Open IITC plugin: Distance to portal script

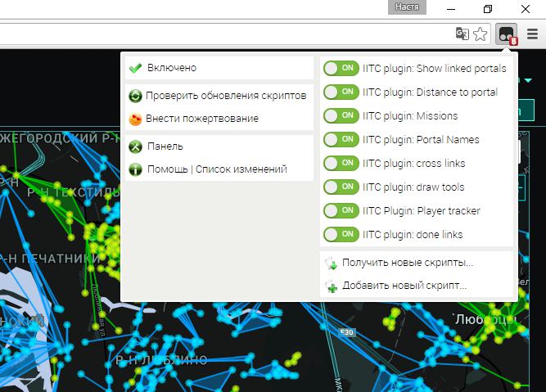point(430,92)
